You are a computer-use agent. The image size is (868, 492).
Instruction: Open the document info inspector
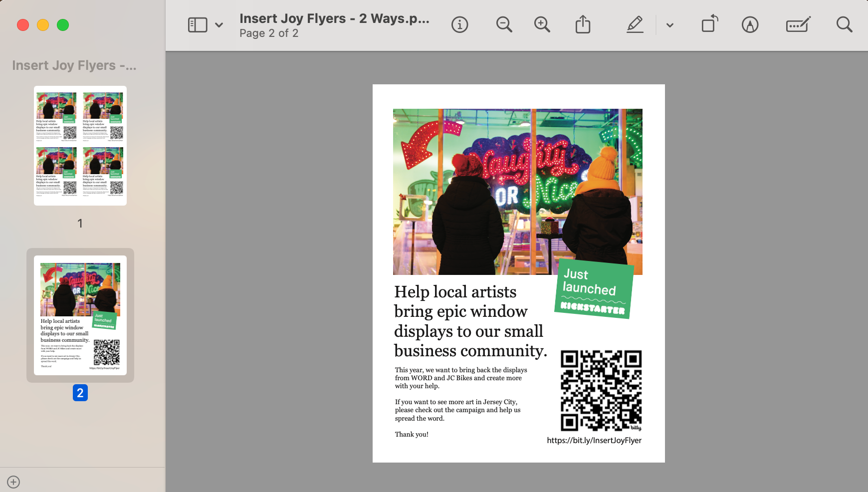pyautogui.click(x=459, y=24)
